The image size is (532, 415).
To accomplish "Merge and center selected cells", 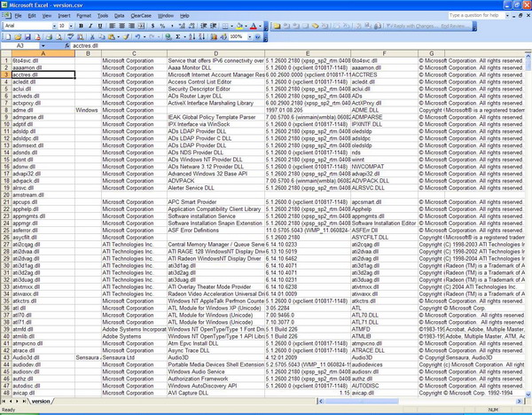I will click(141, 26).
